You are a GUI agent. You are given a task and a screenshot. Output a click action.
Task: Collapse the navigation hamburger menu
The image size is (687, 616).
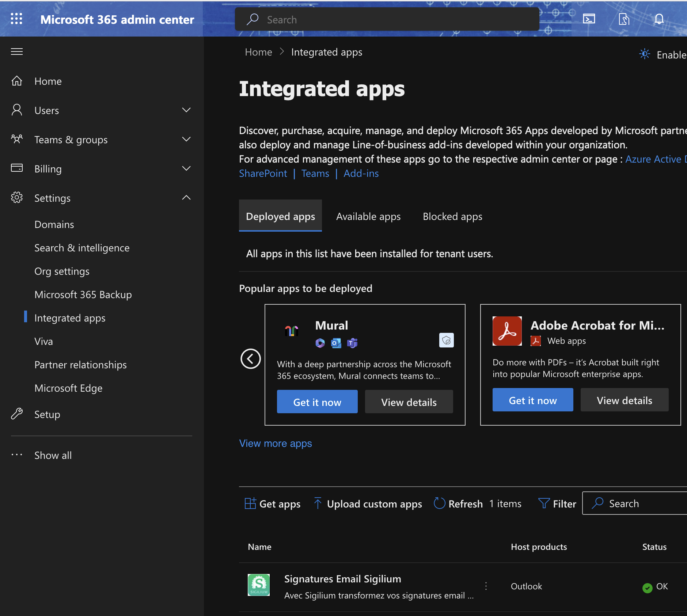point(17,52)
